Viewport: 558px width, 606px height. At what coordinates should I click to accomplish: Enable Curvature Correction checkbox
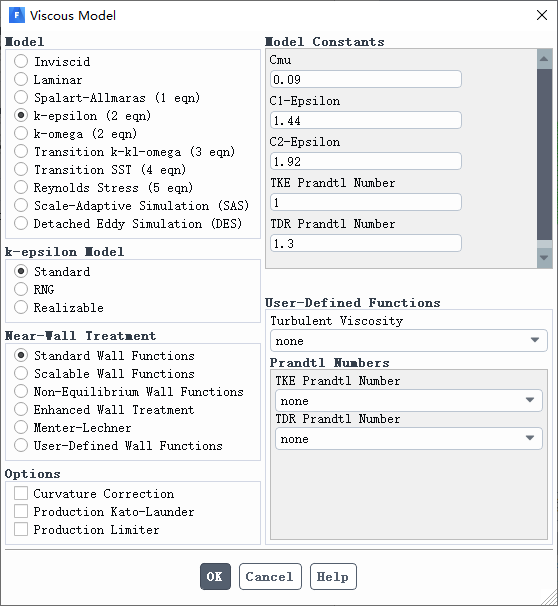coord(21,493)
